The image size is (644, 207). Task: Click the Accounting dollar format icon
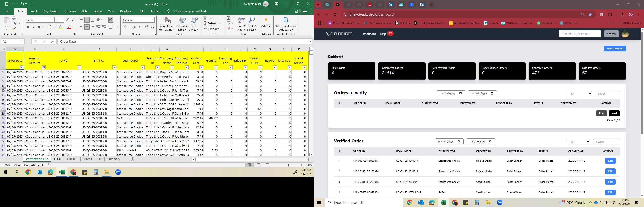tap(125, 27)
